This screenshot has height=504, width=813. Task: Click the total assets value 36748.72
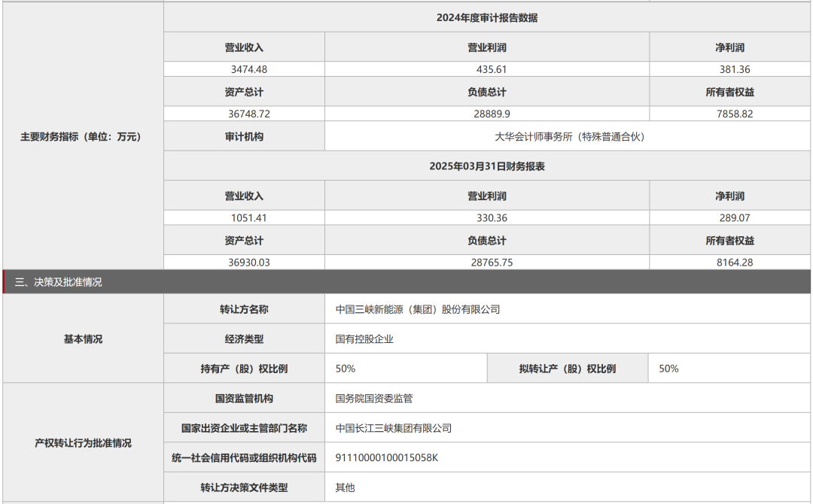pyautogui.click(x=249, y=114)
